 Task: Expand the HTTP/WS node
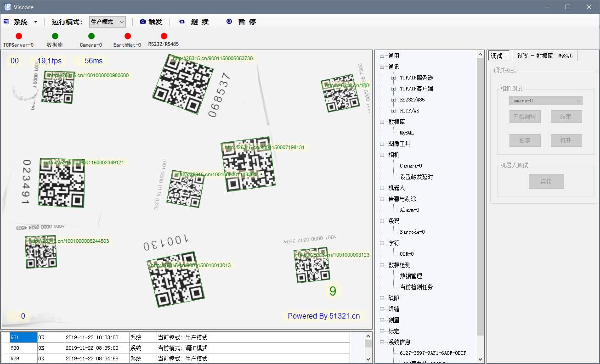[393, 111]
